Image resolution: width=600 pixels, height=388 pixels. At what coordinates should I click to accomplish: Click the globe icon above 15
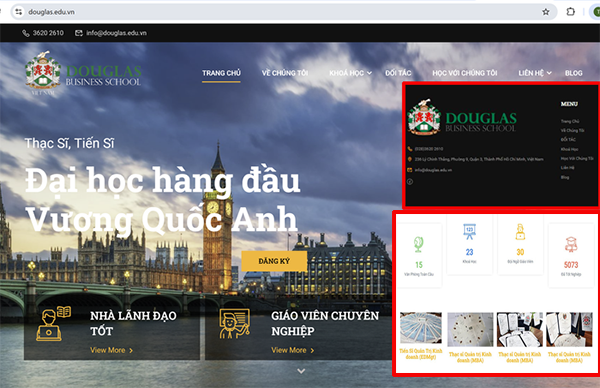[x=419, y=244]
